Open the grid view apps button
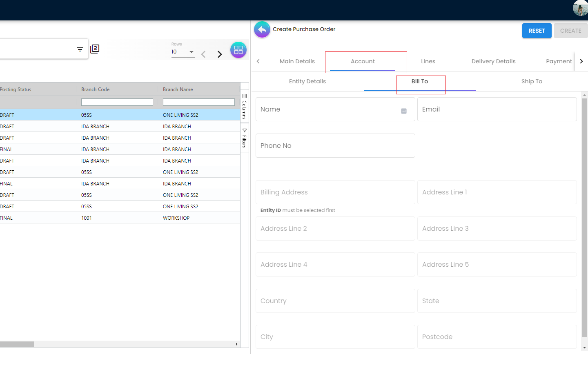Image resolution: width=588 pixels, height=368 pixels. coord(238,50)
